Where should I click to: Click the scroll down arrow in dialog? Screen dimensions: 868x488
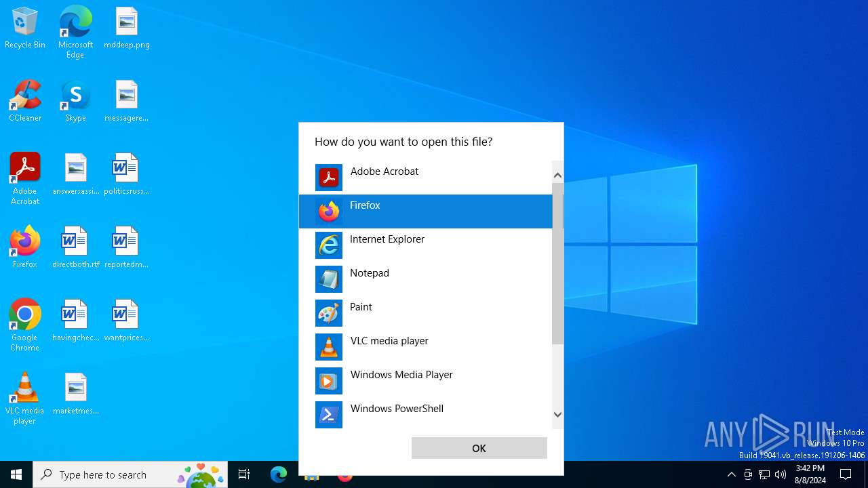click(x=557, y=414)
